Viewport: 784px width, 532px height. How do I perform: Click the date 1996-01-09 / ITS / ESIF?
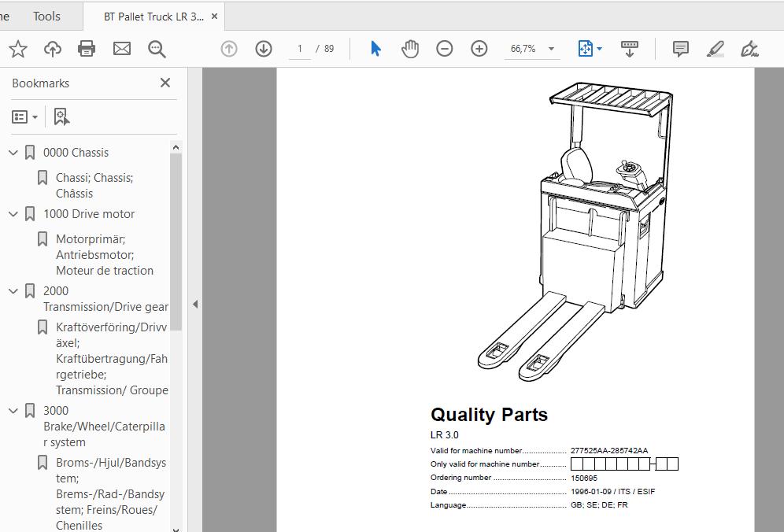tap(612, 492)
